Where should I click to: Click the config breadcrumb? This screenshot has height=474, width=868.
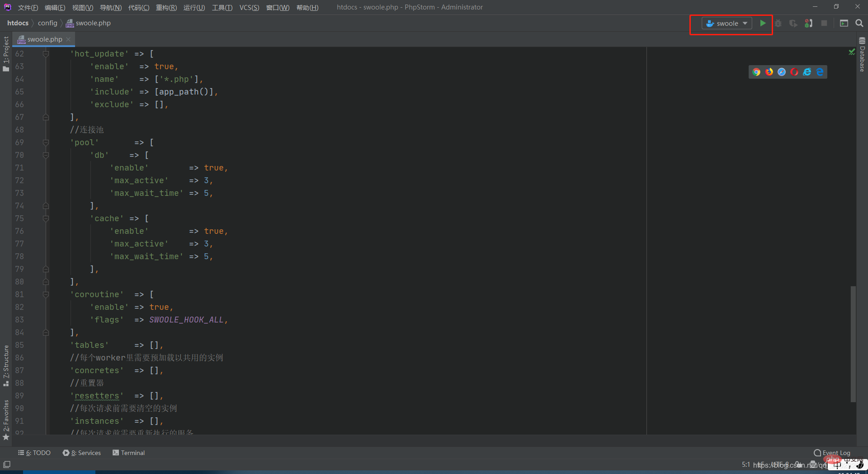(47, 23)
